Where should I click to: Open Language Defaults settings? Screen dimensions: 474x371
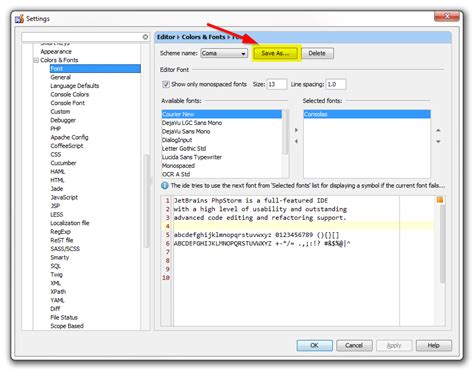pyautogui.click(x=75, y=86)
